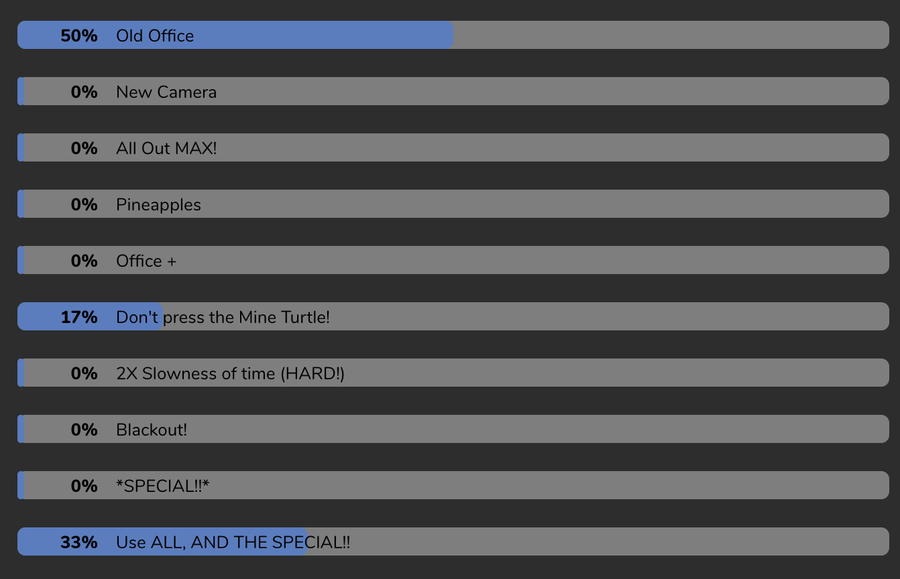Screen dimensions: 900x579
Task: Pick the *SPECIAL!!* poll option
Action: (x=453, y=485)
